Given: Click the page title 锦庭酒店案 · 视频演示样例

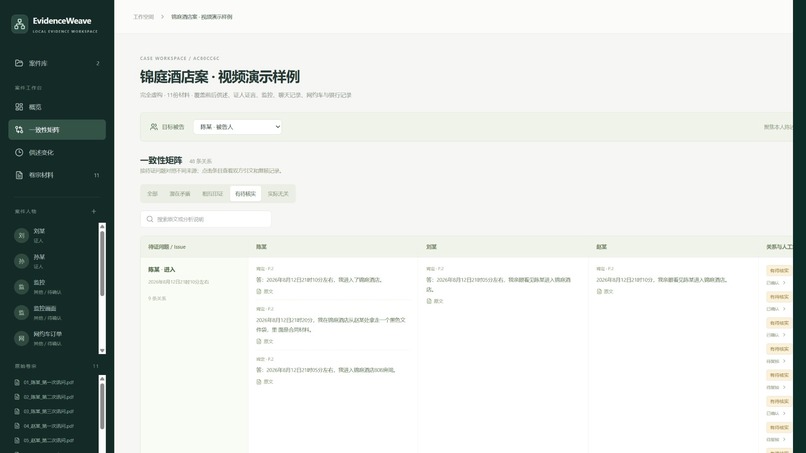Looking at the screenshot, I should click(219, 77).
